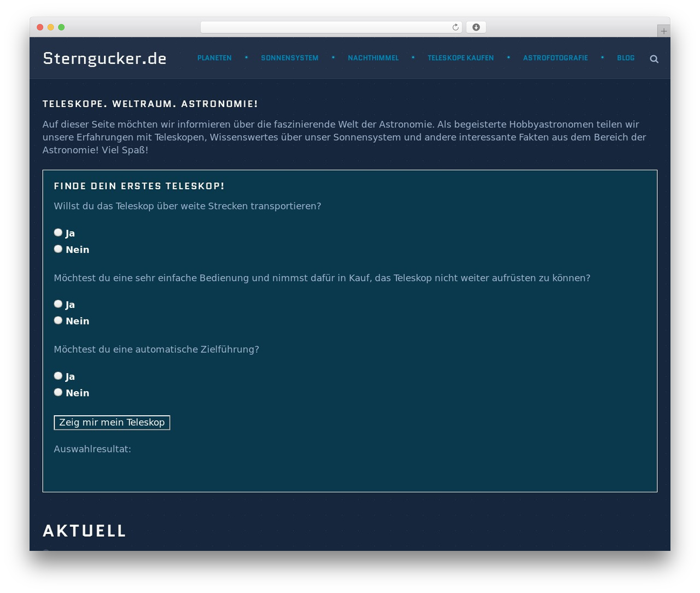Image resolution: width=700 pixels, height=593 pixels.
Task: Pick Ja for automatische Zielführung
Action: pyautogui.click(x=58, y=376)
